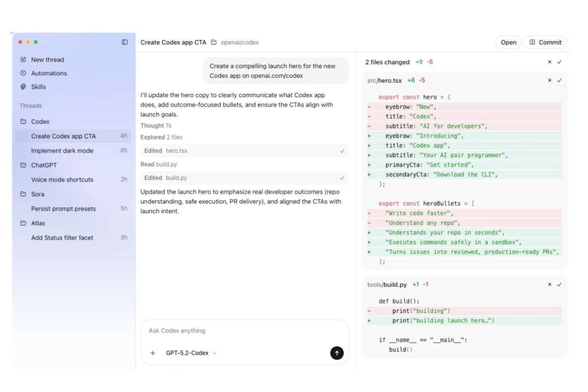Click the plus attach icon in composer
The image size is (588, 392).
point(152,353)
